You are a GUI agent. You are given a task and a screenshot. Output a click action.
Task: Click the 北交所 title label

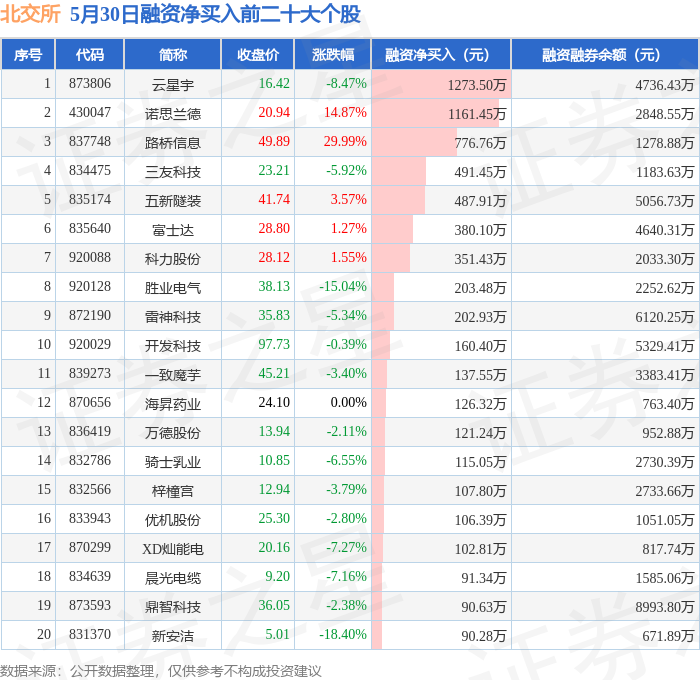30,14
